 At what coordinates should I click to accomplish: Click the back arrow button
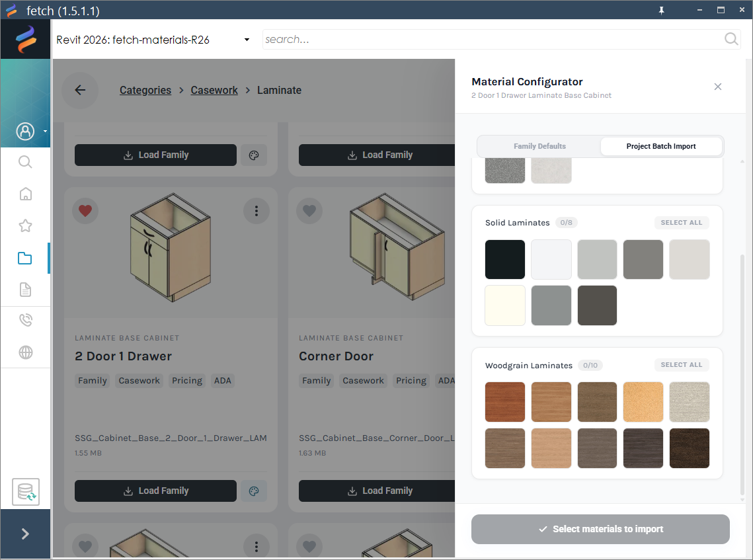(80, 91)
